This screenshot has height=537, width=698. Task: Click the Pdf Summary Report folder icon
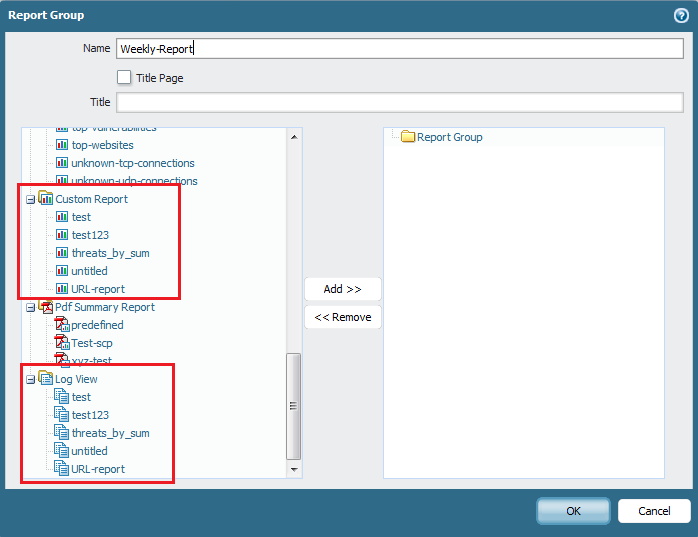45,306
